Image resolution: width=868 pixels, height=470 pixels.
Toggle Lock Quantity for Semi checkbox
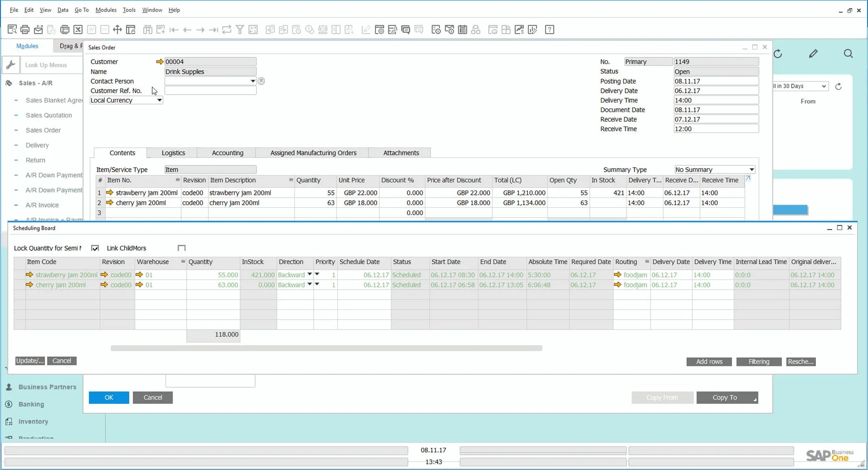click(x=95, y=248)
